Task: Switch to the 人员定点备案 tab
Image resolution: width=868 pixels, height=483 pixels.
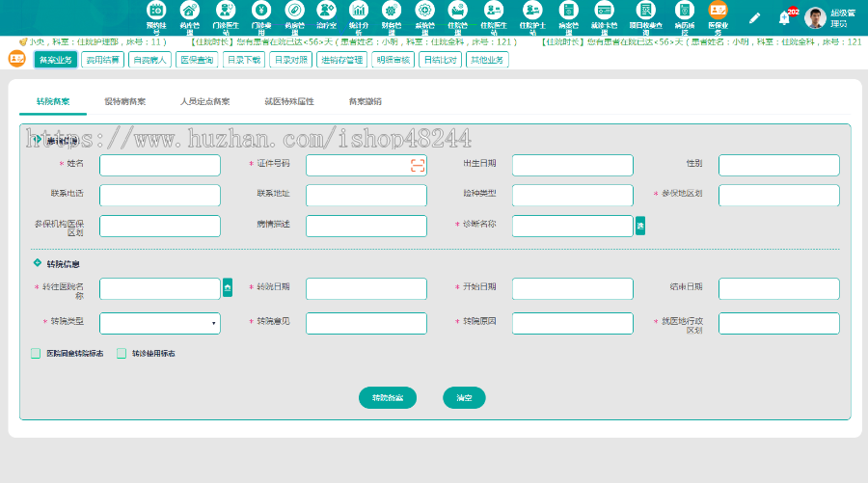Action: pyautogui.click(x=204, y=101)
